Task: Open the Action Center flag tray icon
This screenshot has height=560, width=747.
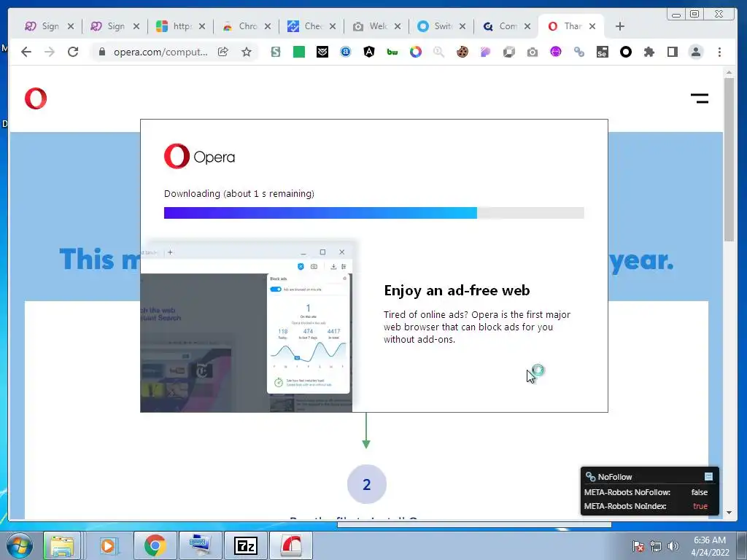Action: [638, 546]
